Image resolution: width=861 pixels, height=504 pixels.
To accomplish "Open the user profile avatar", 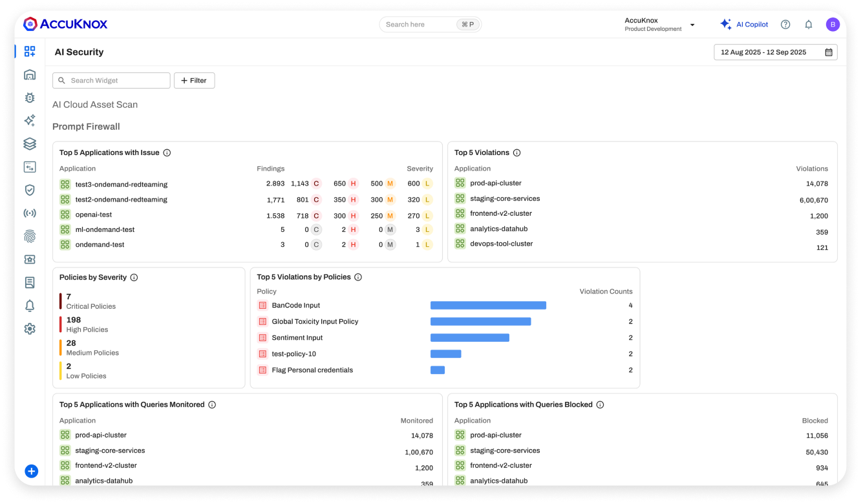I will 833,25.
